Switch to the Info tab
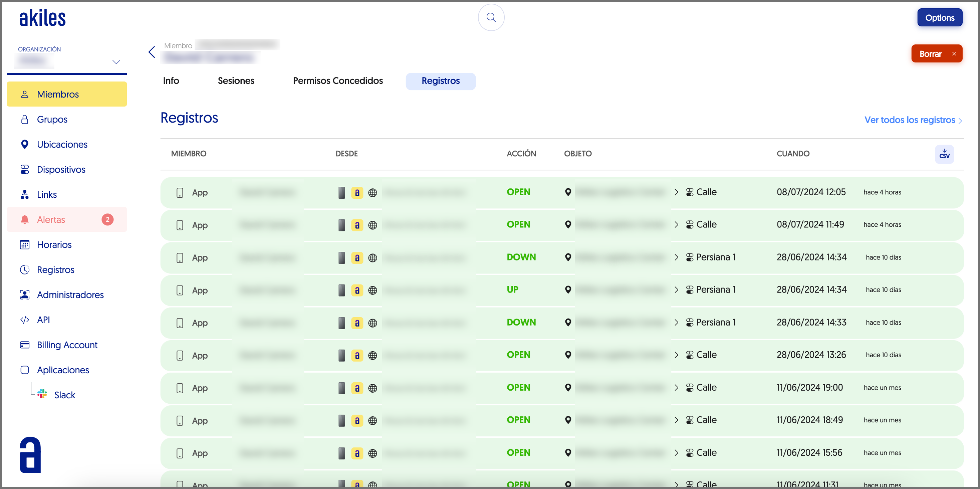This screenshot has width=980, height=489. [x=171, y=81]
